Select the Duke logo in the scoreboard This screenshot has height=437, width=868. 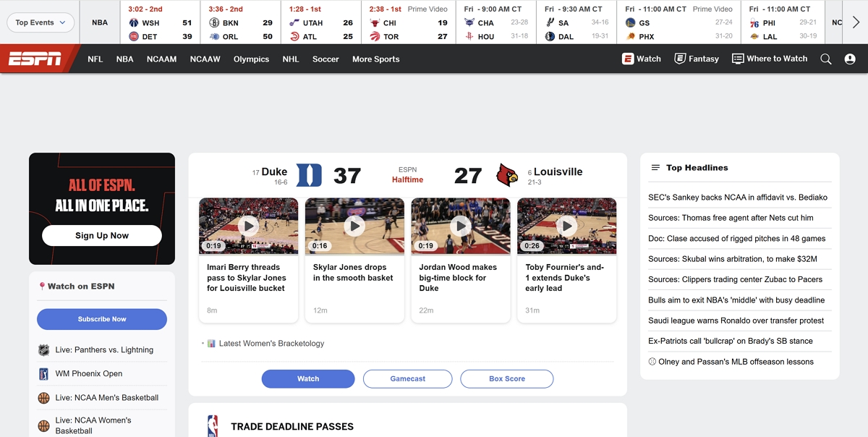click(309, 174)
